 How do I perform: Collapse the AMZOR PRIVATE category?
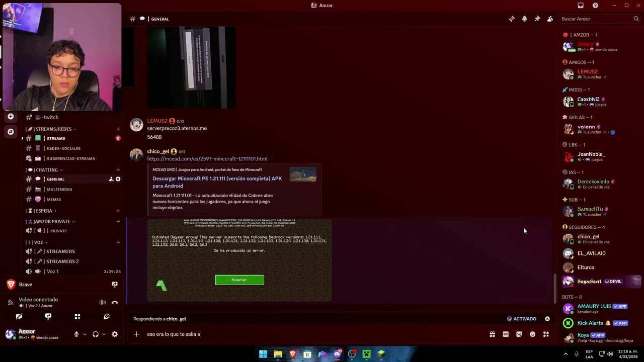pos(50,222)
